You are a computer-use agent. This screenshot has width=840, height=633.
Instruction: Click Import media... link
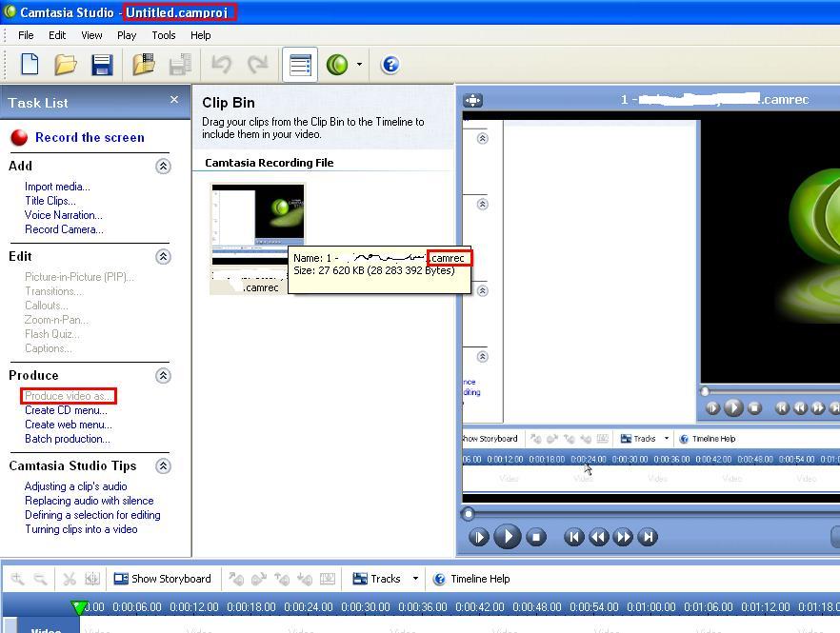57,187
